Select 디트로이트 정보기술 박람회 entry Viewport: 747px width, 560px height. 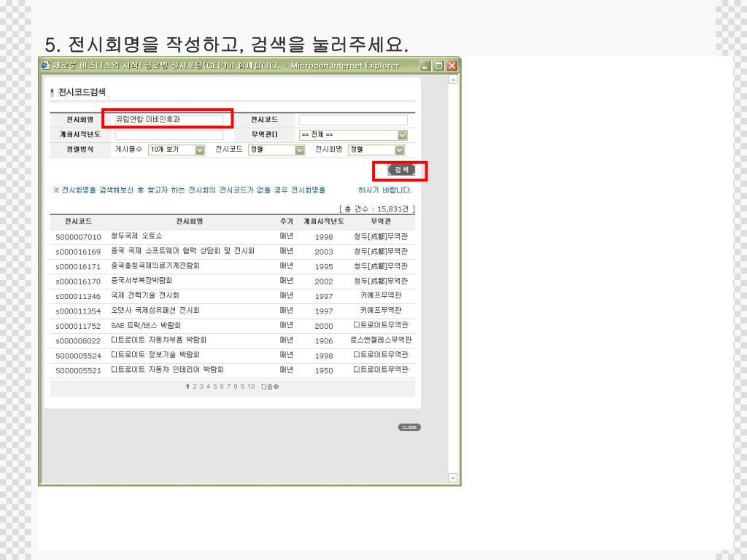[155, 355]
